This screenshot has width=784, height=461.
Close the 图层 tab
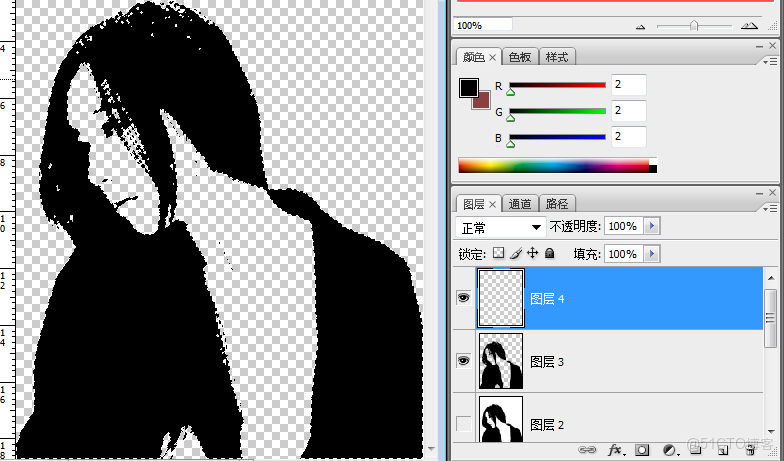click(492, 204)
